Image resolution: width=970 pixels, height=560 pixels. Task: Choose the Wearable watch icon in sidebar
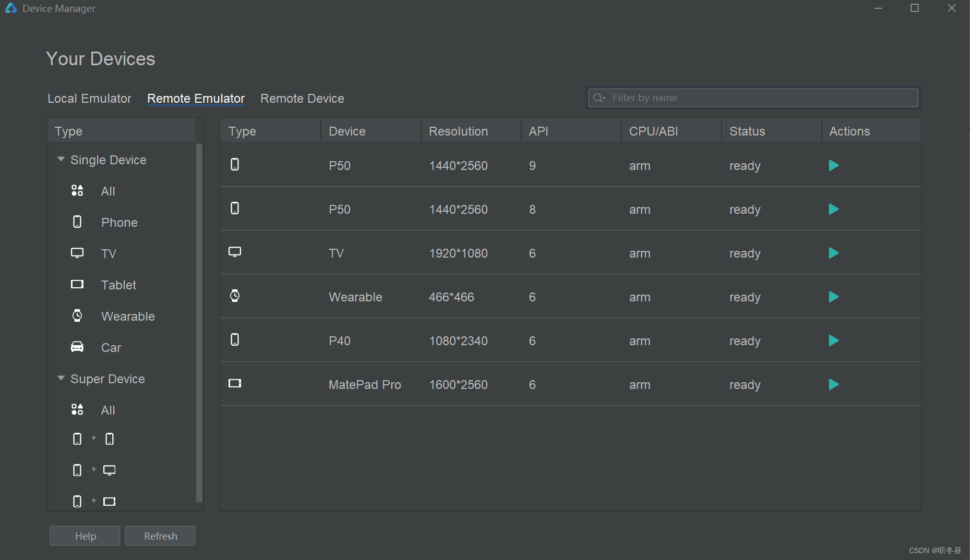[x=77, y=316]
